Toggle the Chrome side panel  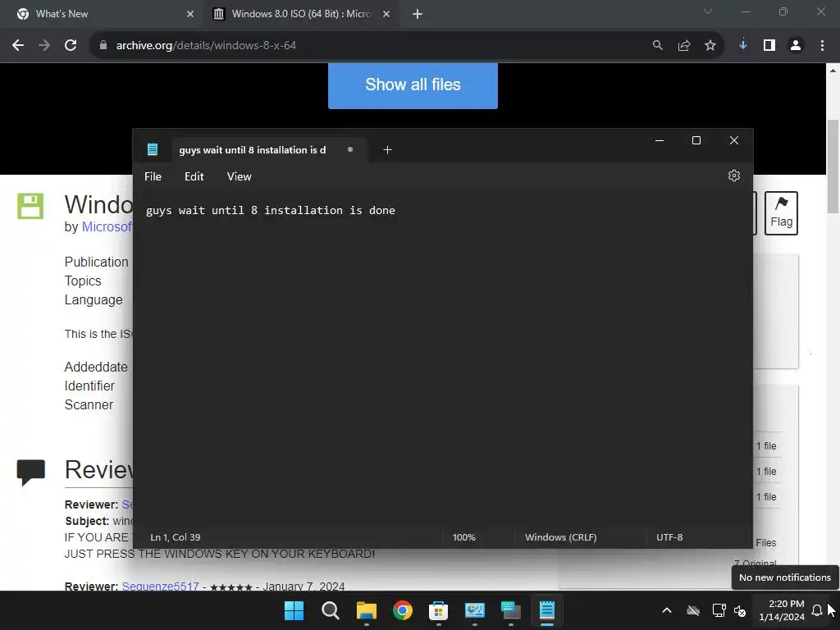point(769,46)
